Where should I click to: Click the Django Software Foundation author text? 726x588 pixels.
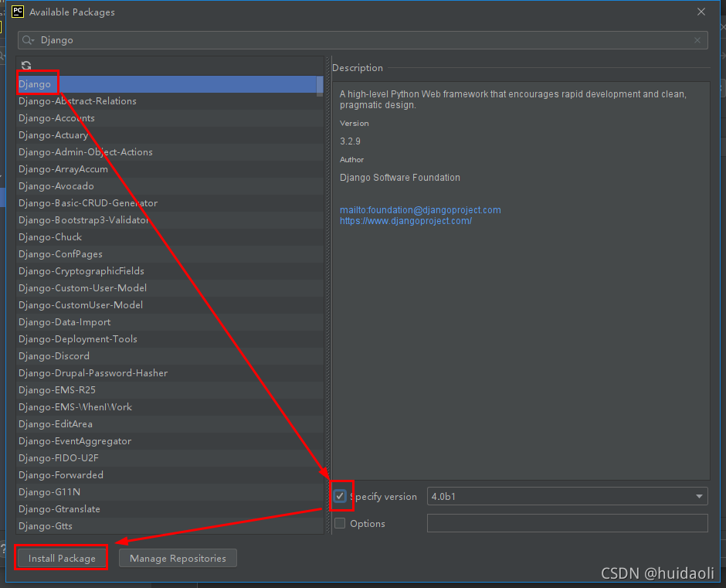pos(400,178)
